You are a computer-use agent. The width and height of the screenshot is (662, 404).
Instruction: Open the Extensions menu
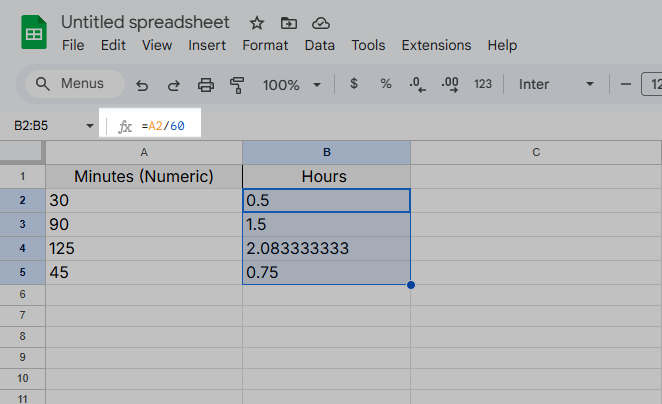436,45
